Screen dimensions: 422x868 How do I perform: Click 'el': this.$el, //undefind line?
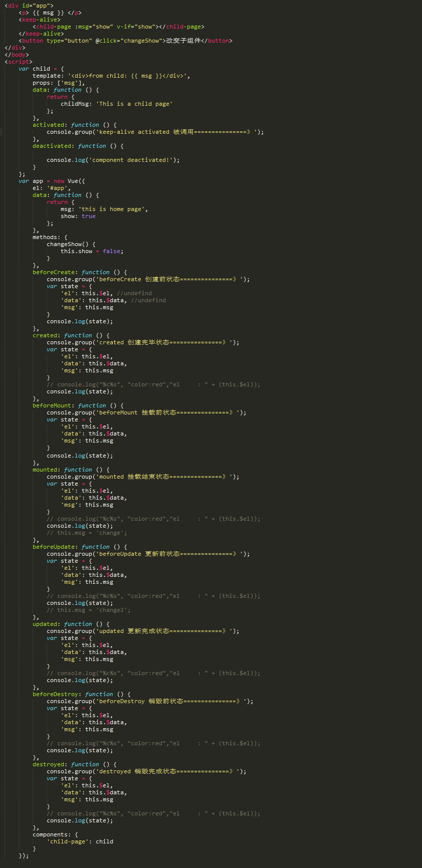pos(106,293)
